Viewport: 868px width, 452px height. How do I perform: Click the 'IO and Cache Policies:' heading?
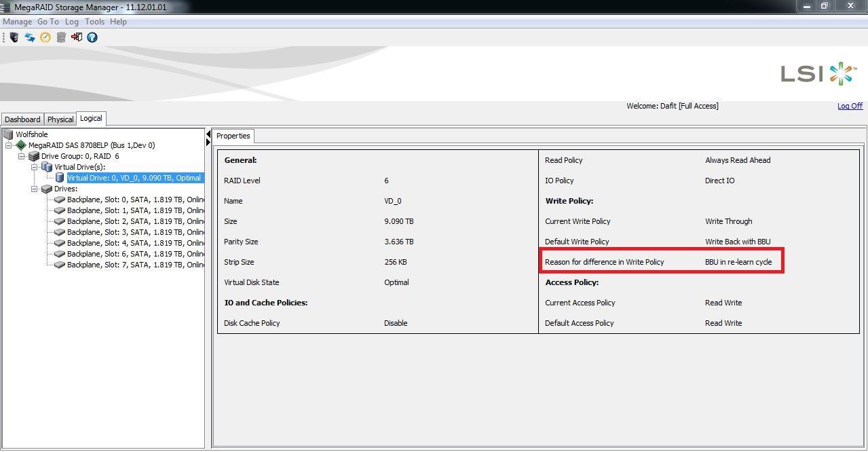(266, 303)
